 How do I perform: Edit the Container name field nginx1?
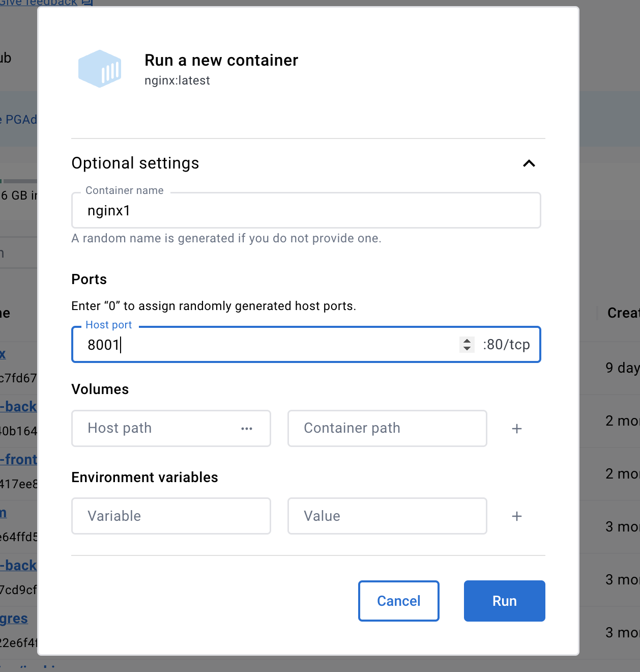point(306,210)
